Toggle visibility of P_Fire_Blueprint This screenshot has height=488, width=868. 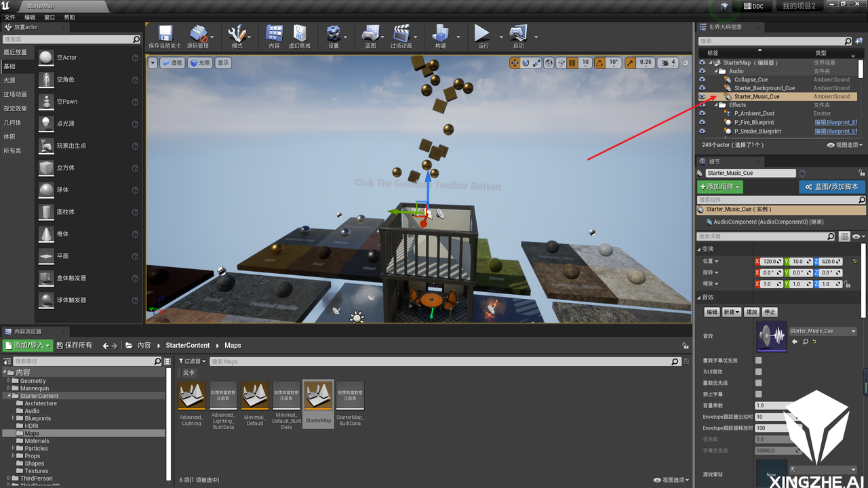coord(702,123)
